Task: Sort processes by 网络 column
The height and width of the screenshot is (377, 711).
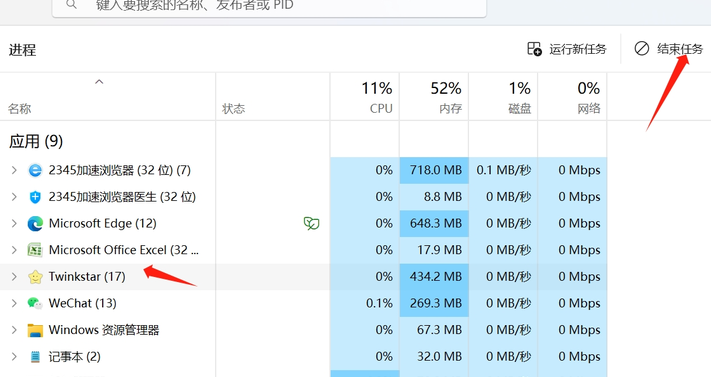Action: [x=572, y=97]
